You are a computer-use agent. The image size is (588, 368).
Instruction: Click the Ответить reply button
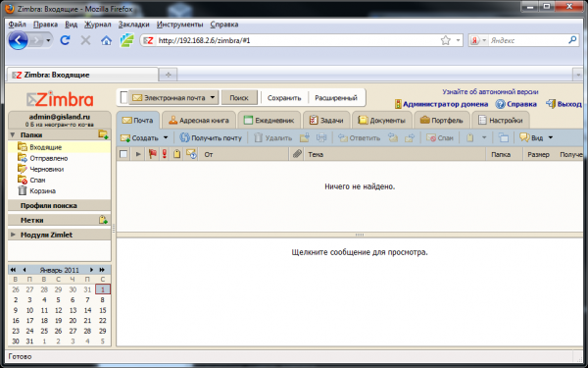[359, 137]
